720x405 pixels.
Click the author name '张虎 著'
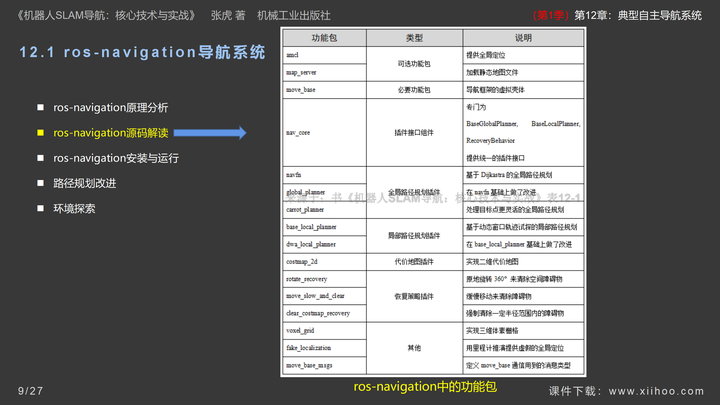(228, 16)
